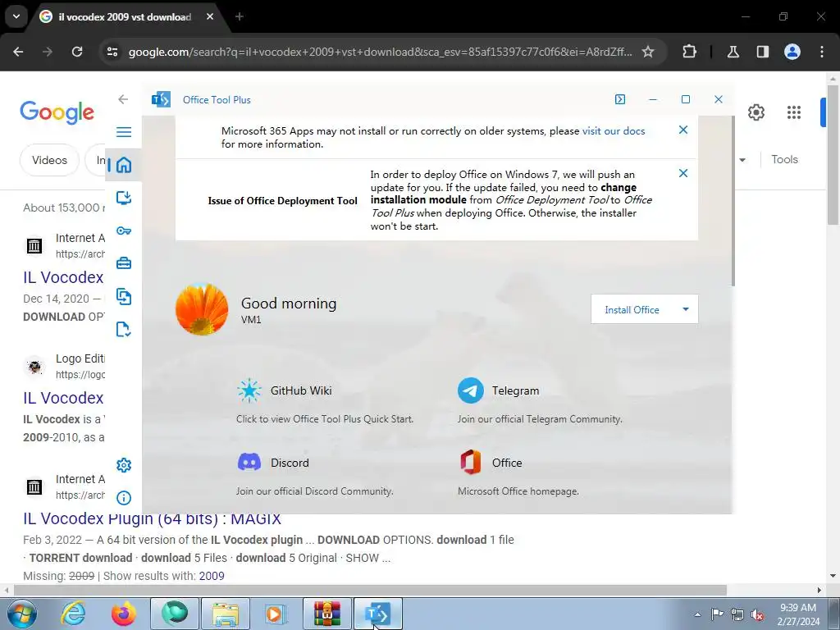Minimize the Office Tool Plus window

point(652,99)
